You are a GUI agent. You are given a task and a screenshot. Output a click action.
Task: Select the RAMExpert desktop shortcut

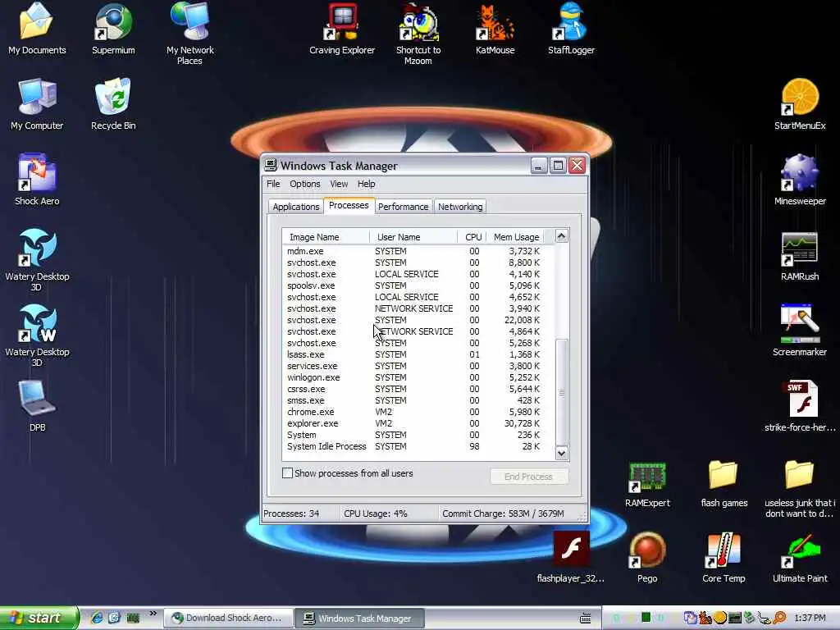click(647, 482)
